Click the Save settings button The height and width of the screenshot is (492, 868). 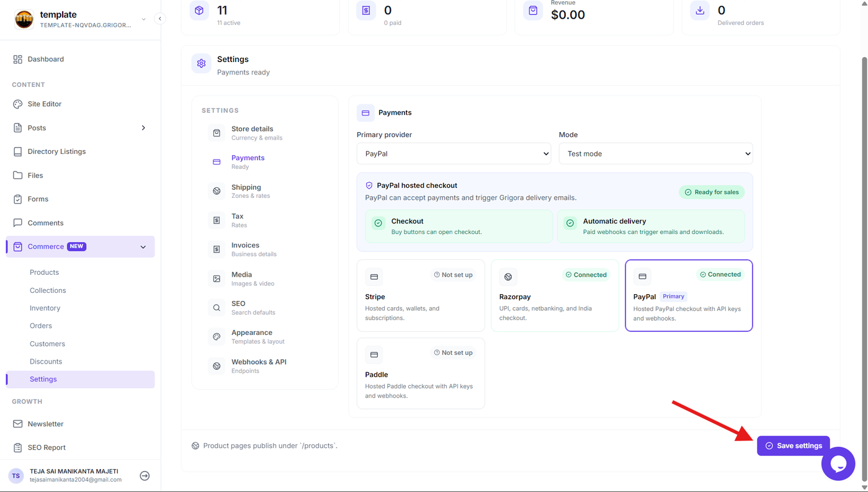[794, 445]
